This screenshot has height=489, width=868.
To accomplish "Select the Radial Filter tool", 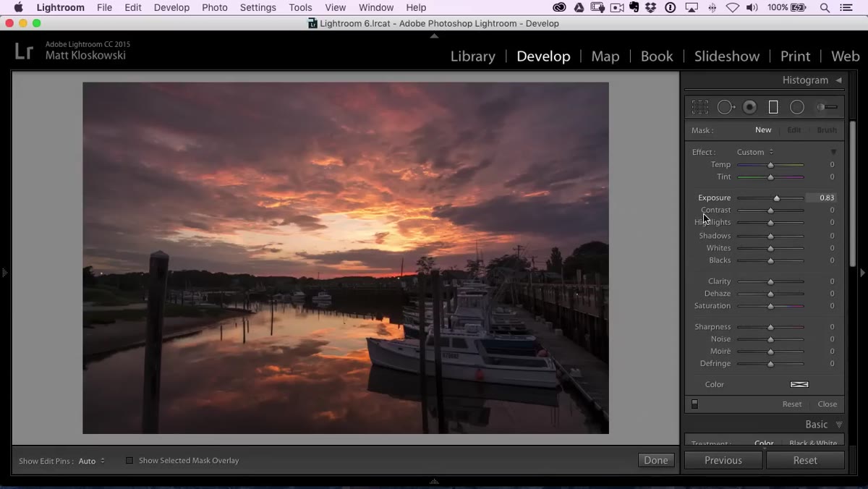I will [797, 107].
